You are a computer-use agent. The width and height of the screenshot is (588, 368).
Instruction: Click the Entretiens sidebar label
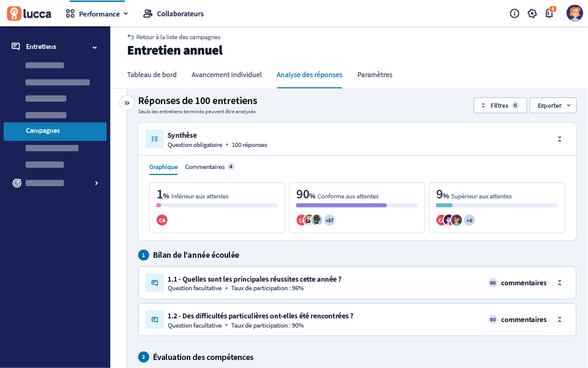click(41, 47)
